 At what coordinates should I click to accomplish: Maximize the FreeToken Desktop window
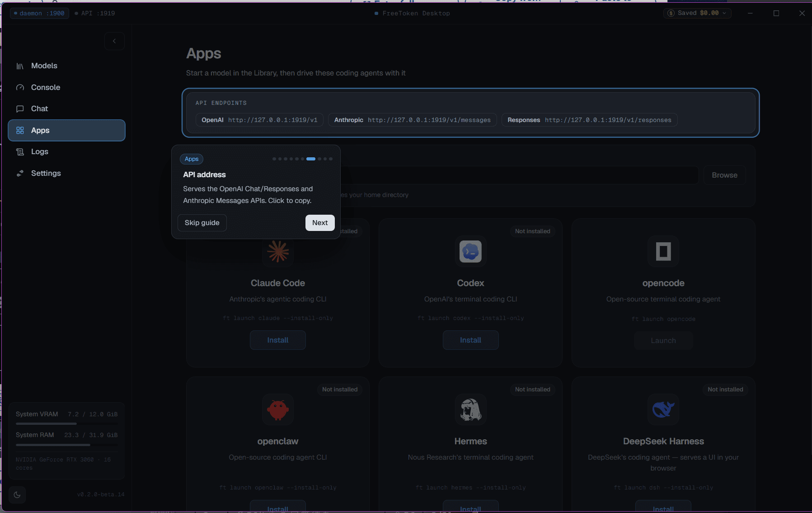776,13
